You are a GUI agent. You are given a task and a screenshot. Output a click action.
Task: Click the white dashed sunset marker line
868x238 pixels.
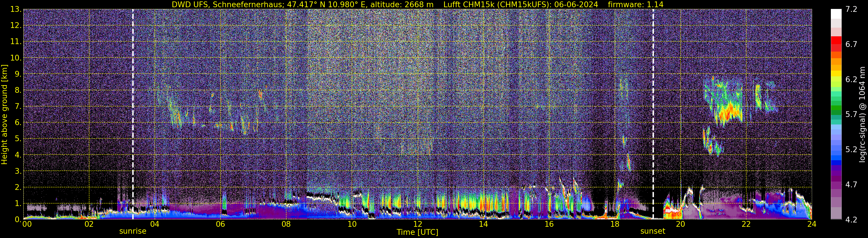click(x=653, y=114)
